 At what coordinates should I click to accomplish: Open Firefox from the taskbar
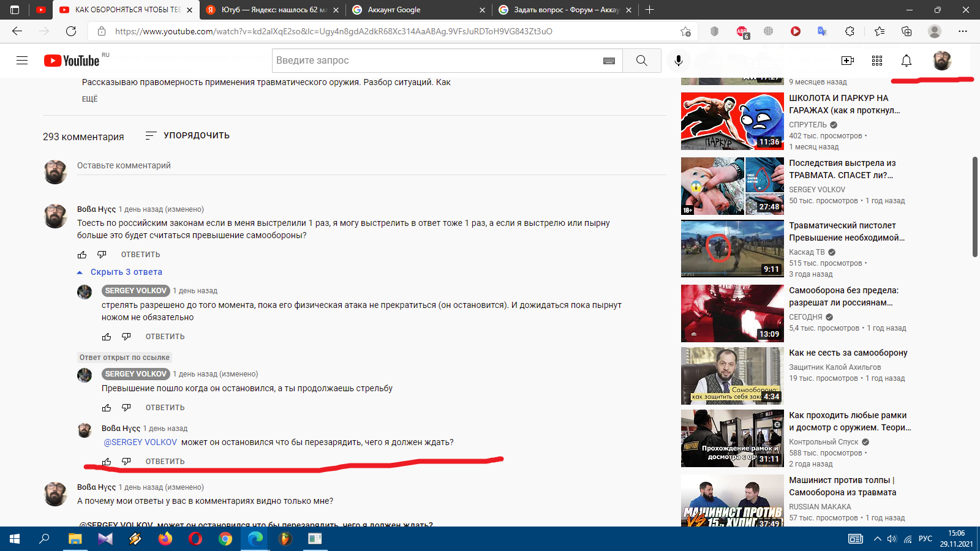[x=165, y=539]
